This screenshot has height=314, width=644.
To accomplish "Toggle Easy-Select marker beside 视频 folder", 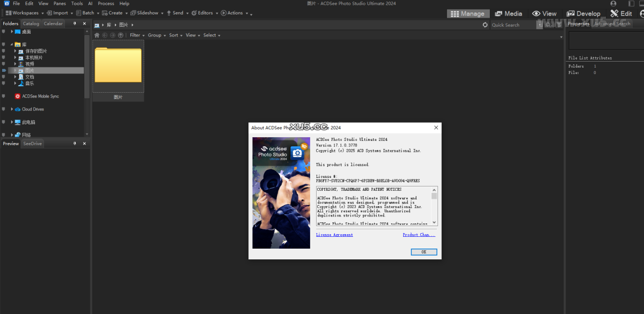I will (4, 64).
